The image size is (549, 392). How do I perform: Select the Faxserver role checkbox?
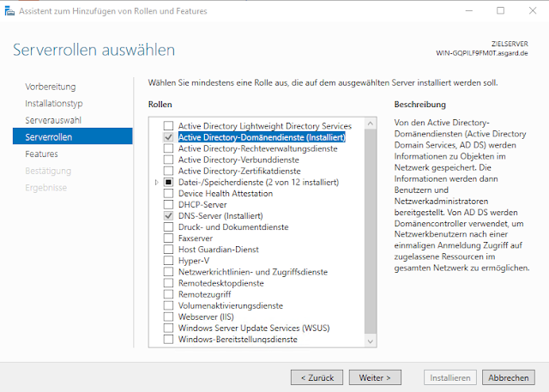point(169,238)
